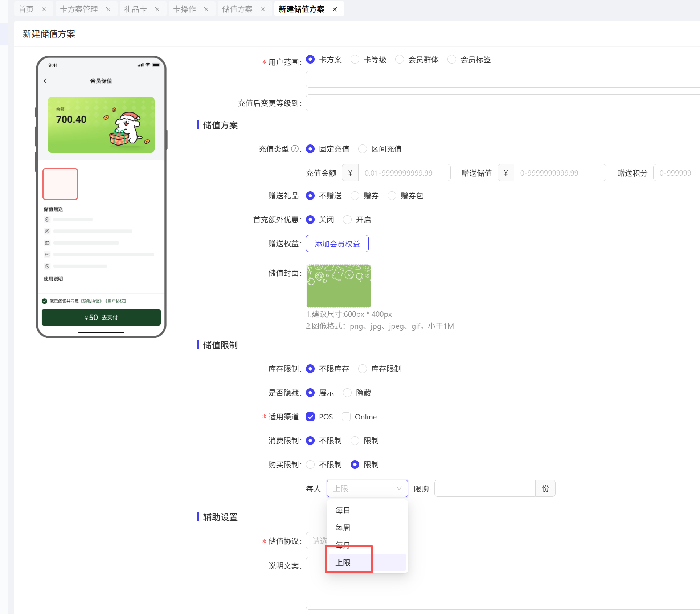
Task: Choose 每日 from the open dropdown list
Action: pos(343,510)
